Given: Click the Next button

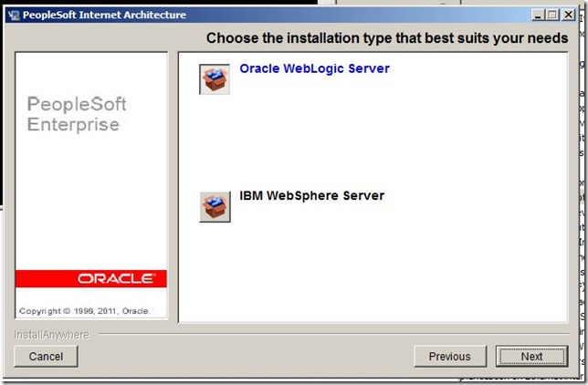Looking at the screenshot, I should click(x=531, y=356).
